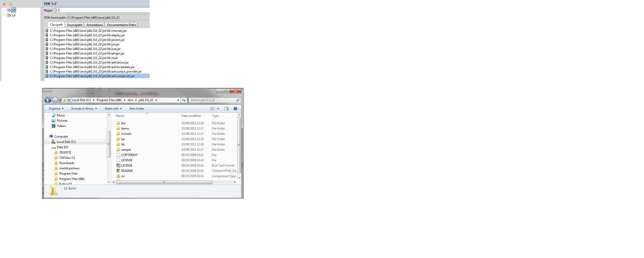
Task: Select ClikView 2.1 folder in navigation pane
Action: (65, 157)
